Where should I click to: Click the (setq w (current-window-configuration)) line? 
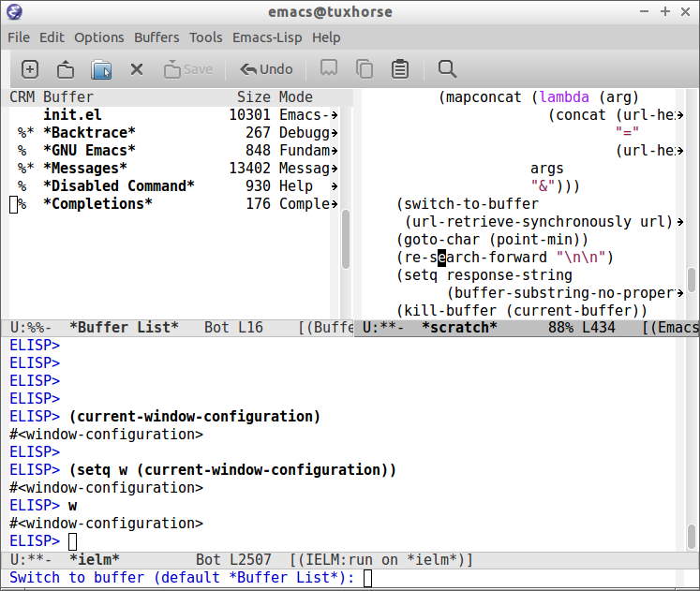tap(232, 470)
